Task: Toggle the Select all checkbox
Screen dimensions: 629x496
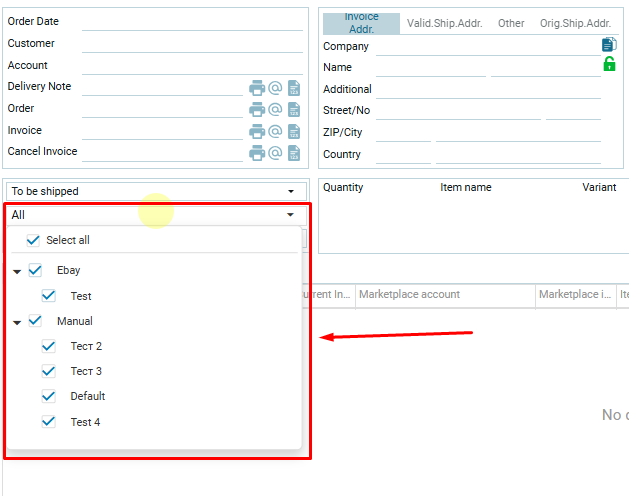Action: pos(34,240)
